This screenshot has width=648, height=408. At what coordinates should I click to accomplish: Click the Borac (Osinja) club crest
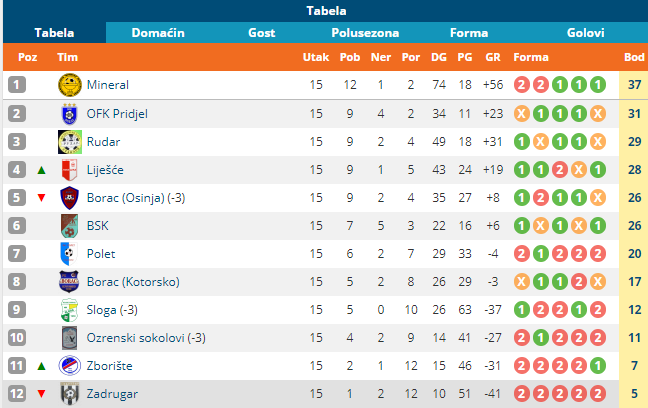69,198
